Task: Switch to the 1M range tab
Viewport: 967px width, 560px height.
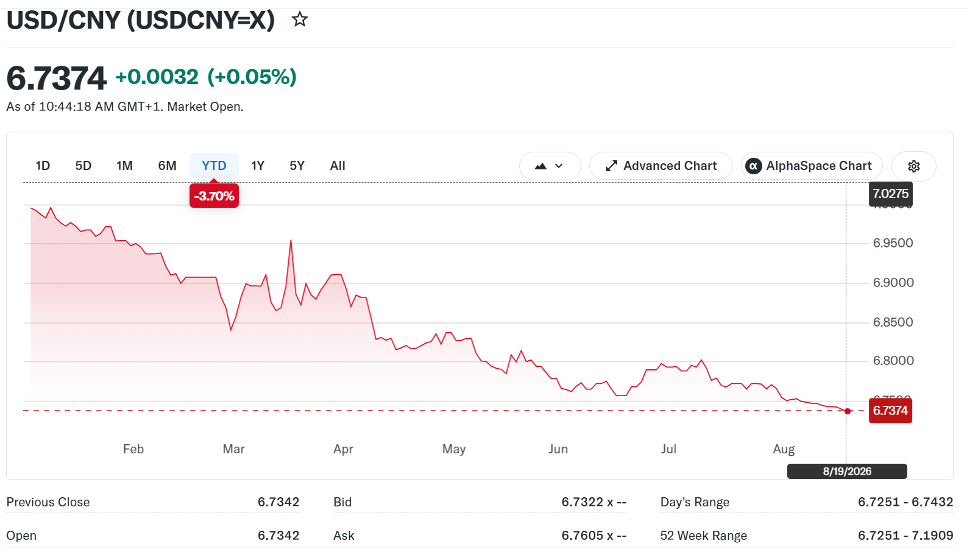Action: pyautogui.click(x=125, y=166)
